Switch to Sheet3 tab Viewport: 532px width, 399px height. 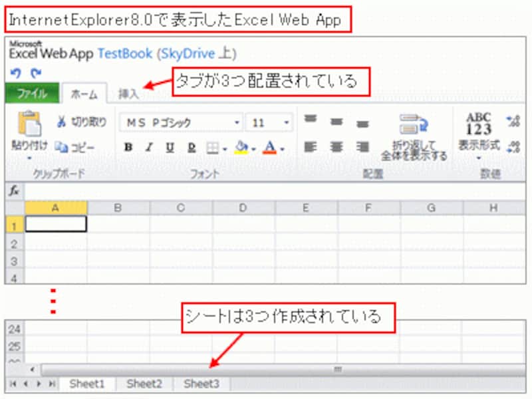pos(201,384)
